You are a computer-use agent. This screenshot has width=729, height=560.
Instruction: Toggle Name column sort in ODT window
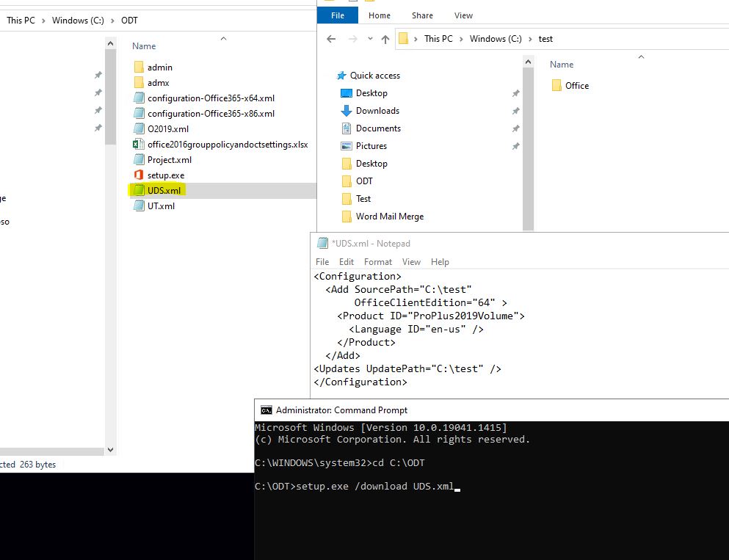[144, 46]
